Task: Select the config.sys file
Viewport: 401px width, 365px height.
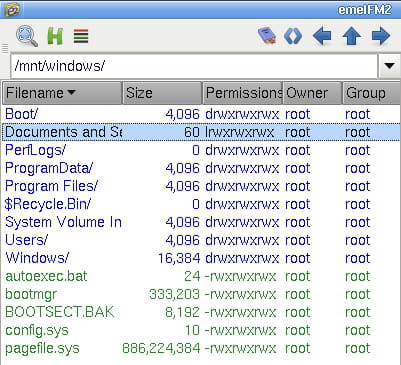Action: [x=37, y=330]
